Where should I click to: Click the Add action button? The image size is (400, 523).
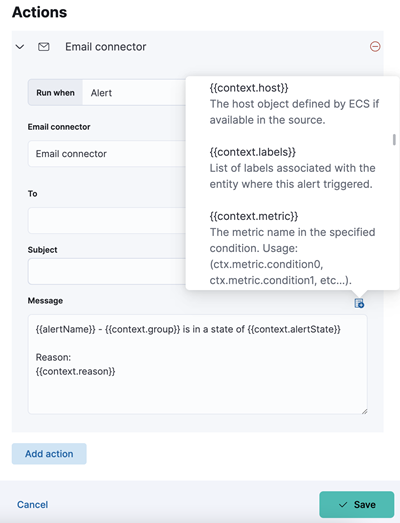tap(49, 454)
